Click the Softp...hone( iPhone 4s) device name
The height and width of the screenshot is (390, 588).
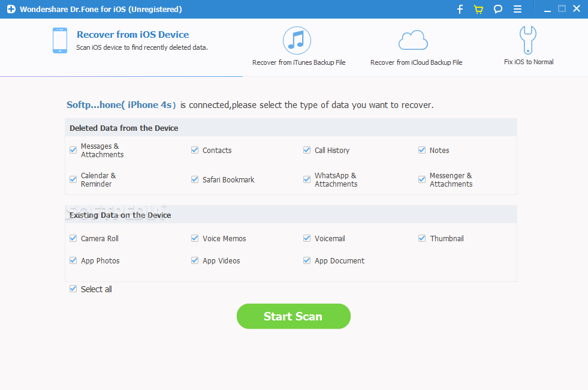point(121,105)
